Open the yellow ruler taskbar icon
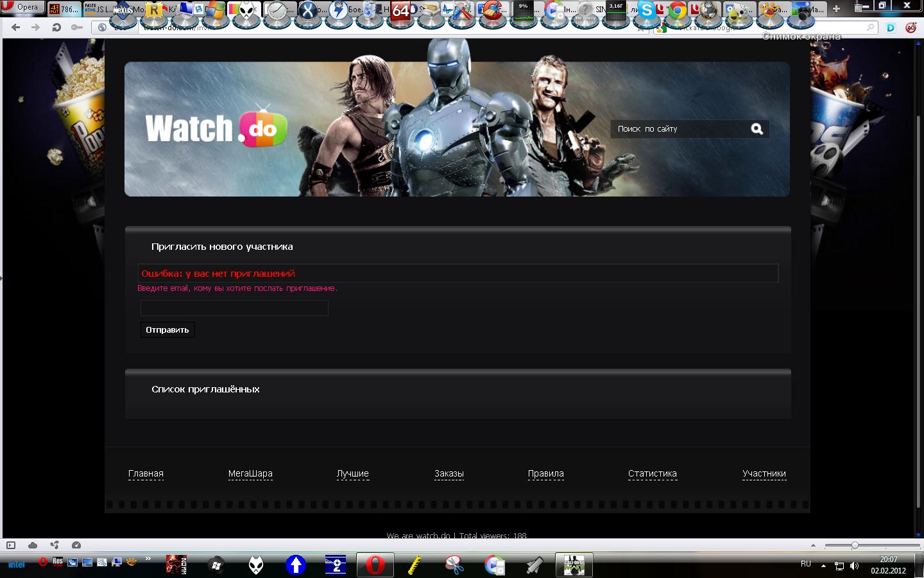This screenshot has width=924, height=578. (415, 565)
